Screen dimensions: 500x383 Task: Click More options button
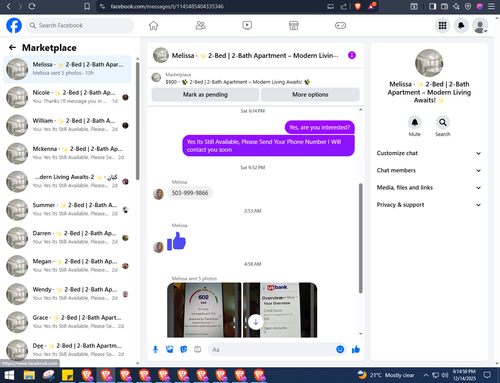310,95
